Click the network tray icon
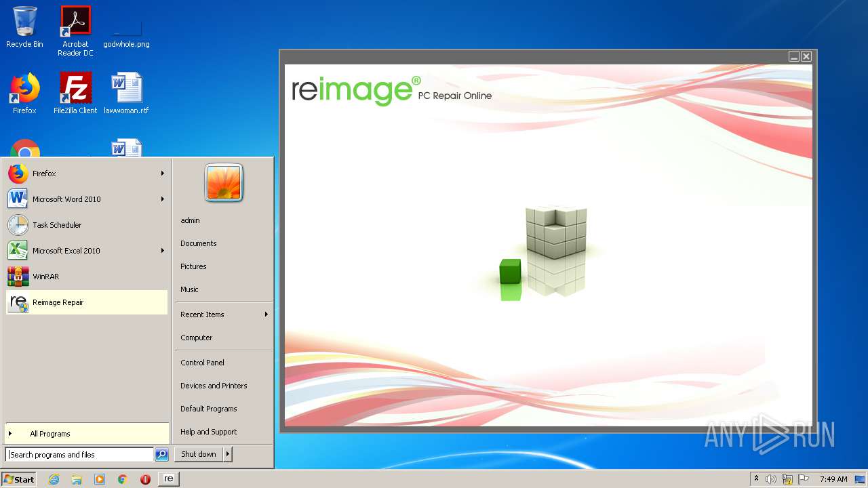 pyautogui.click(x=787, y=479)
